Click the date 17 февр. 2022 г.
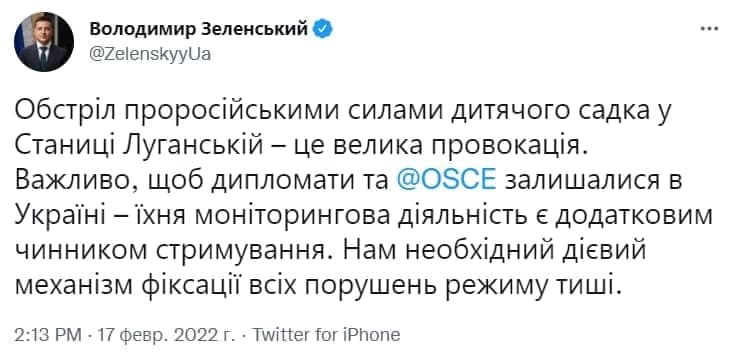This screenshot has width=740, height=361. 166,335
